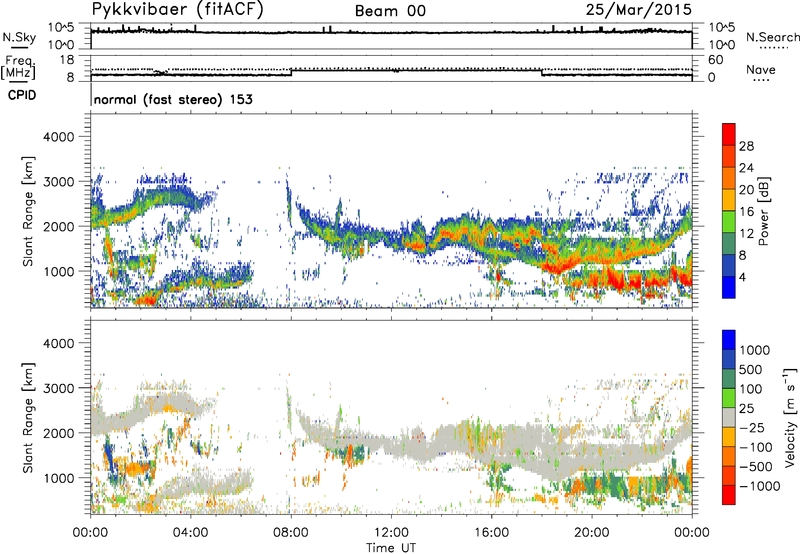800x554 pixels.
Task: Click the "Time UT" axis title
Action: click(391, 548)
